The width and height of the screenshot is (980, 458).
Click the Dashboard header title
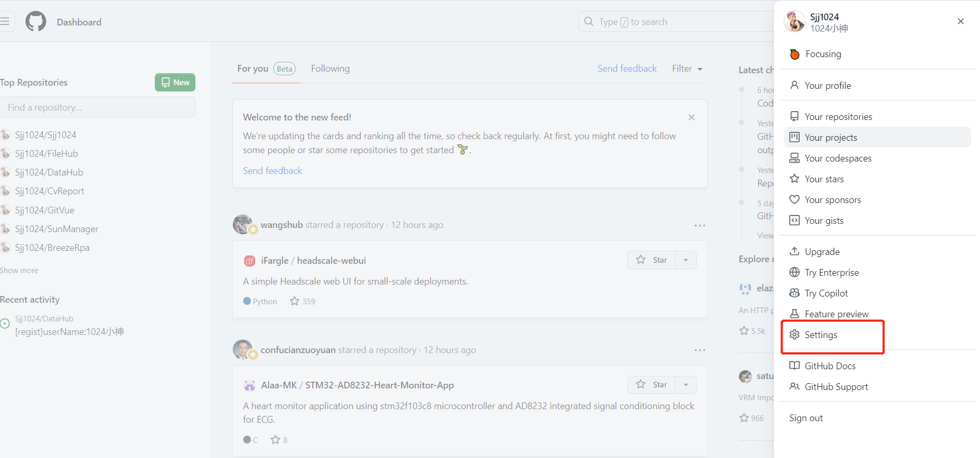(x=79, y=22)
